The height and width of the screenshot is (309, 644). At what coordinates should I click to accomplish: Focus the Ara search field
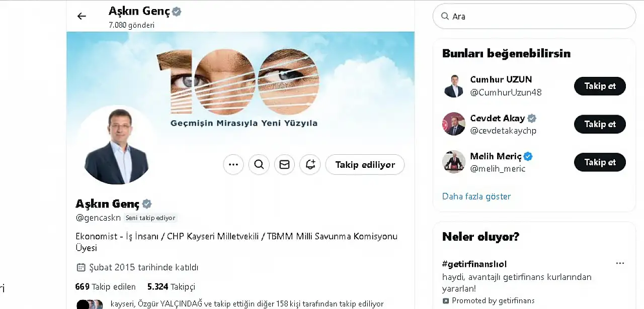[534, 17]
